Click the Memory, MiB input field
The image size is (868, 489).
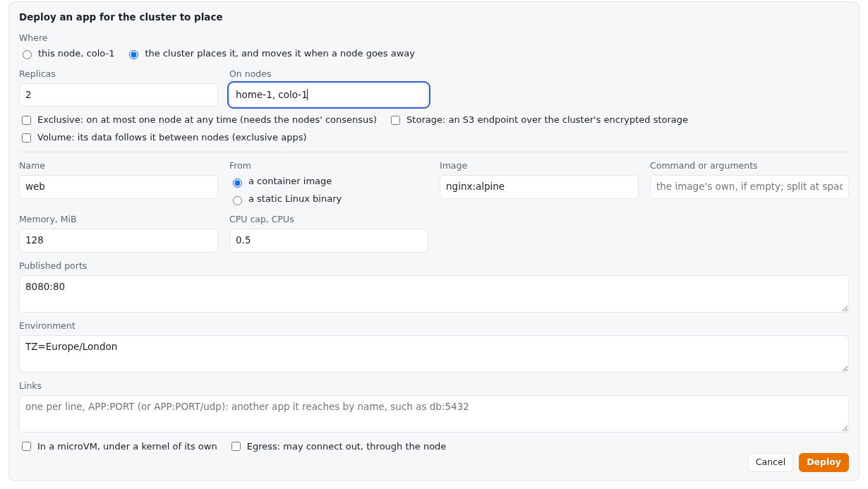[119, 241]
